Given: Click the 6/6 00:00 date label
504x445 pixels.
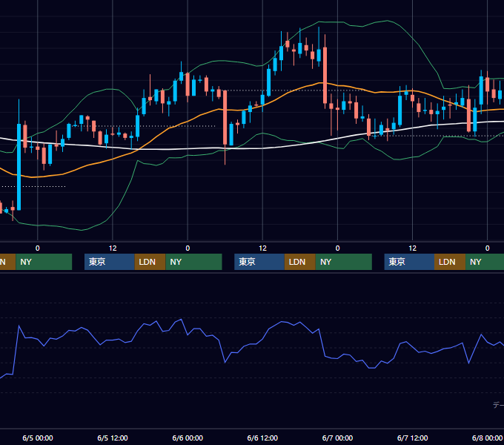Looking at the screenshot, I should click(188, 438).
